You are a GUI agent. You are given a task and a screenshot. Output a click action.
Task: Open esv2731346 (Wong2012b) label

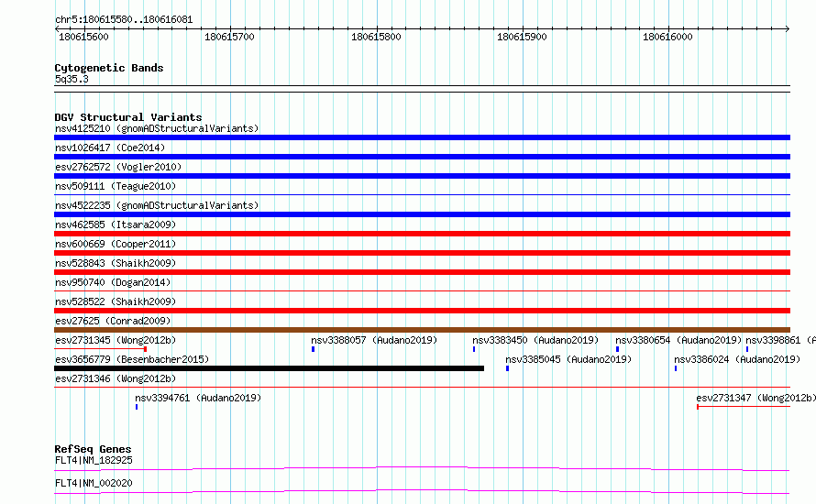(x=116, y=378)
